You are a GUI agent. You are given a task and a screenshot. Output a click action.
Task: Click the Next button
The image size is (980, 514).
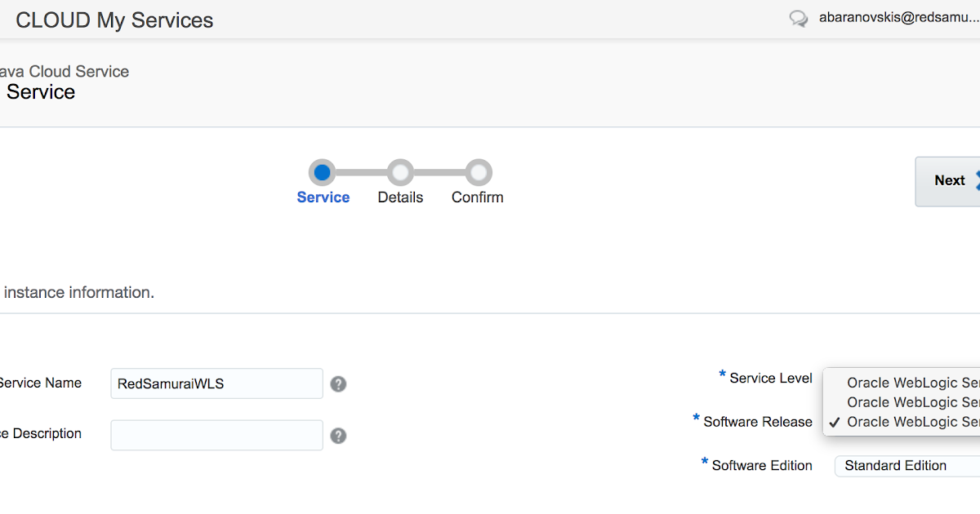[950, 180]
